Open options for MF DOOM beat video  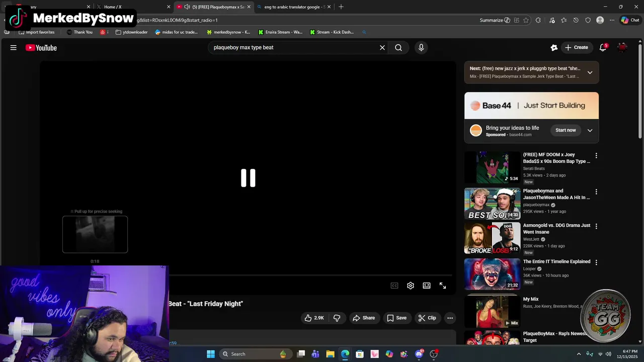(596, 156)
